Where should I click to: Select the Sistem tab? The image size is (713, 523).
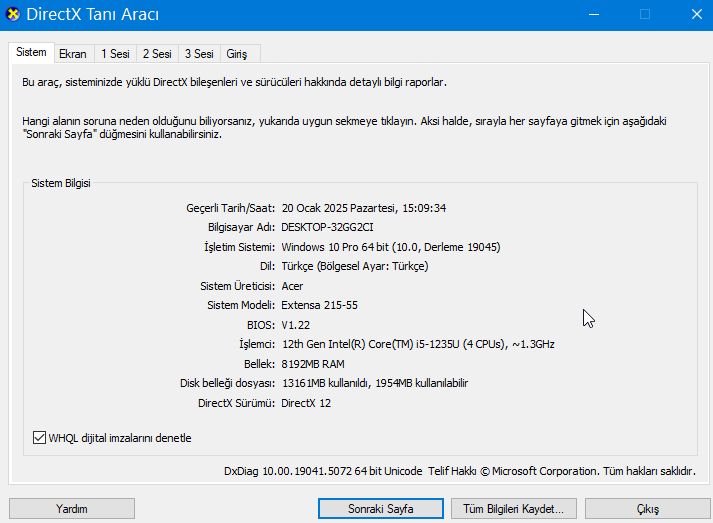click(x=31, y=52)
